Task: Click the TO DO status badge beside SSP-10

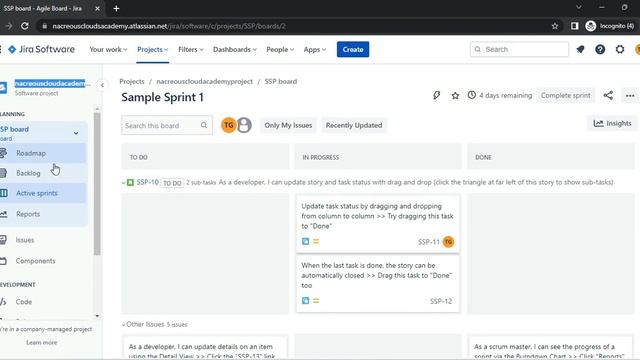Action: point(172,183)
